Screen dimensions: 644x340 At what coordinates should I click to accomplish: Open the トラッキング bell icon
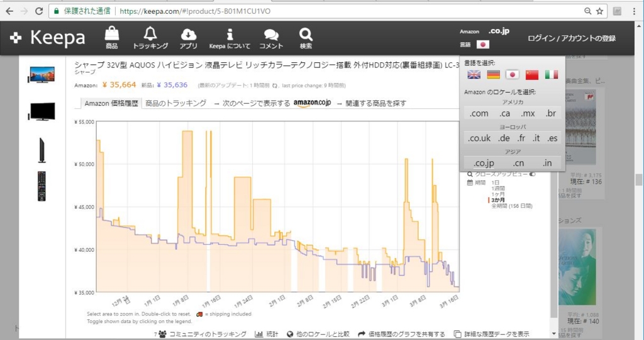(150, 38)
